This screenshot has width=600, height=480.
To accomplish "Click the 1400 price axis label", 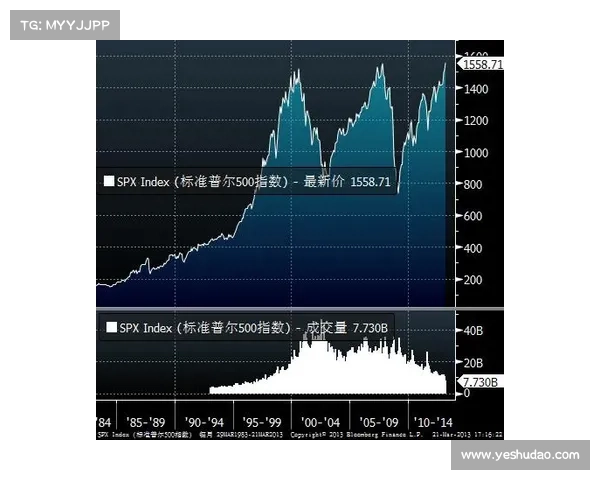I will tap(476, 89).
